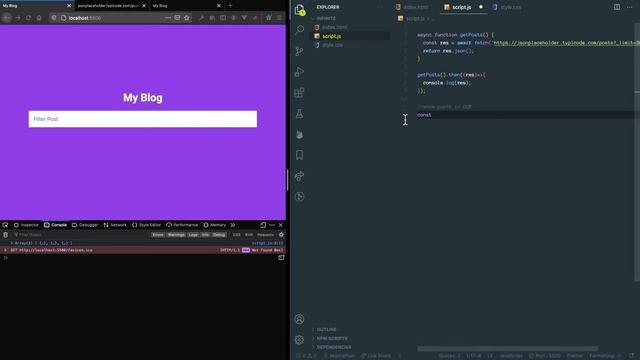Click the Prettier status bar item

click(x=574, y=356)
